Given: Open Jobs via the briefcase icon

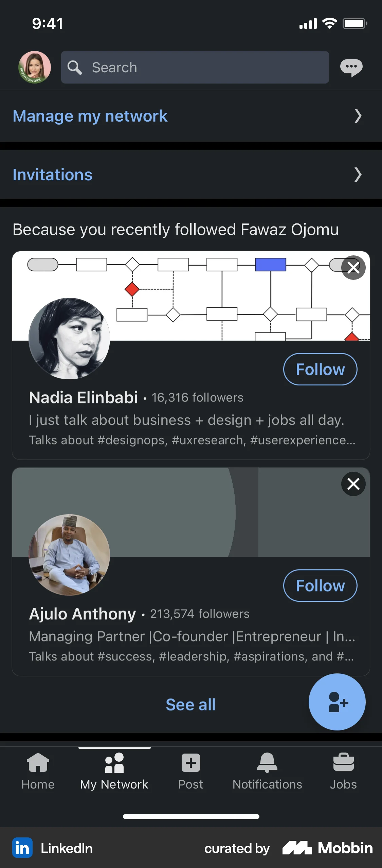Looking at the screenshot, I should click(x=344, y=762).
